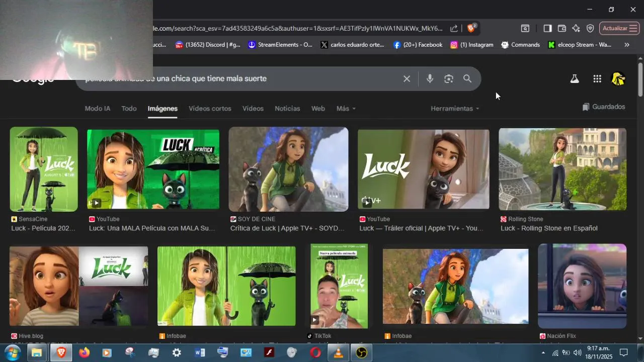Click the Actualizar update menu button

[x=619, y=29]
